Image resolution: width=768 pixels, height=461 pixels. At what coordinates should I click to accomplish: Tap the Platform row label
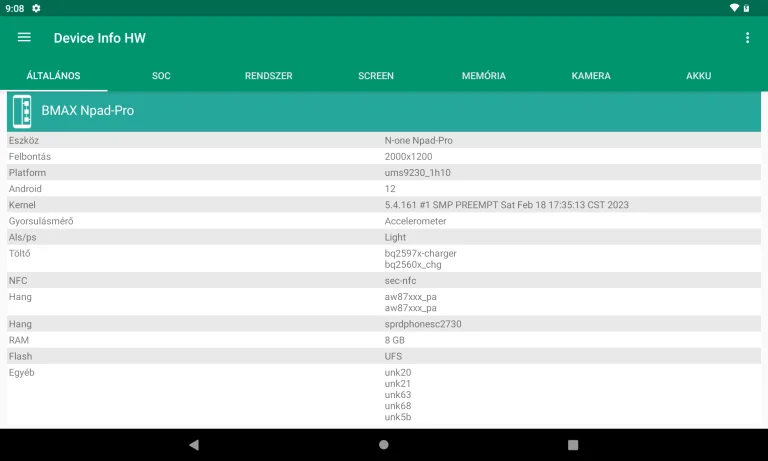tap(27, 172)
